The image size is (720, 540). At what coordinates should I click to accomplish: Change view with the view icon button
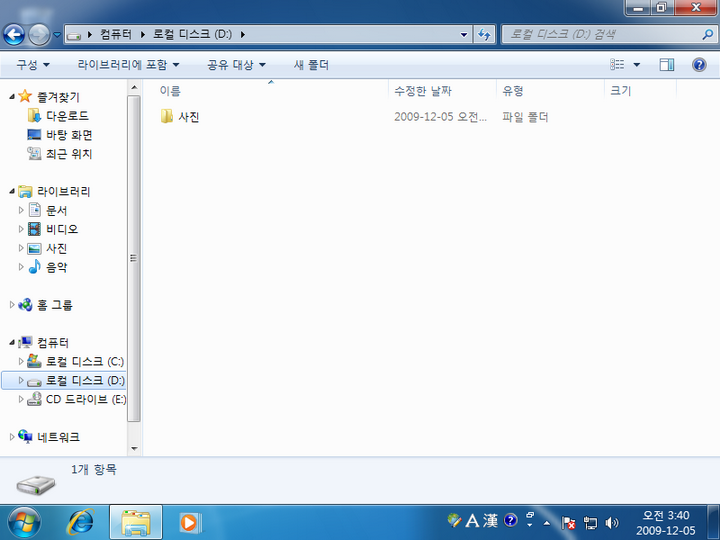coord(617,65)
